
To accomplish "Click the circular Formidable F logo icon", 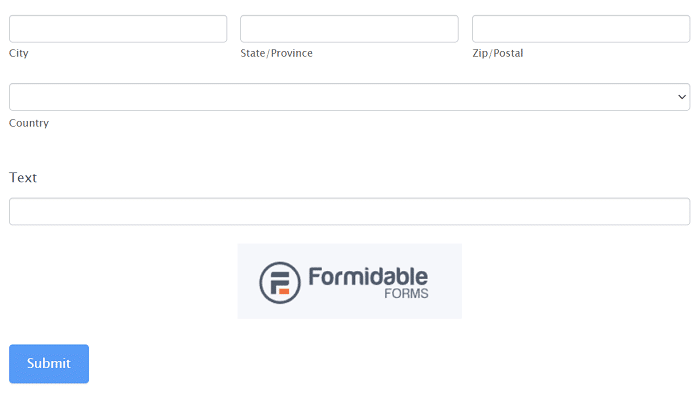I will point(280,283).
